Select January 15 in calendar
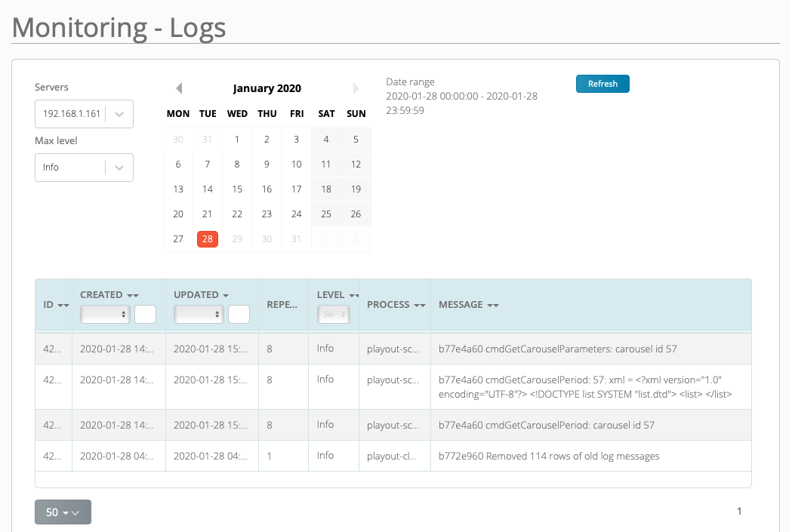The image size is (789, 532). pos(237,189)
